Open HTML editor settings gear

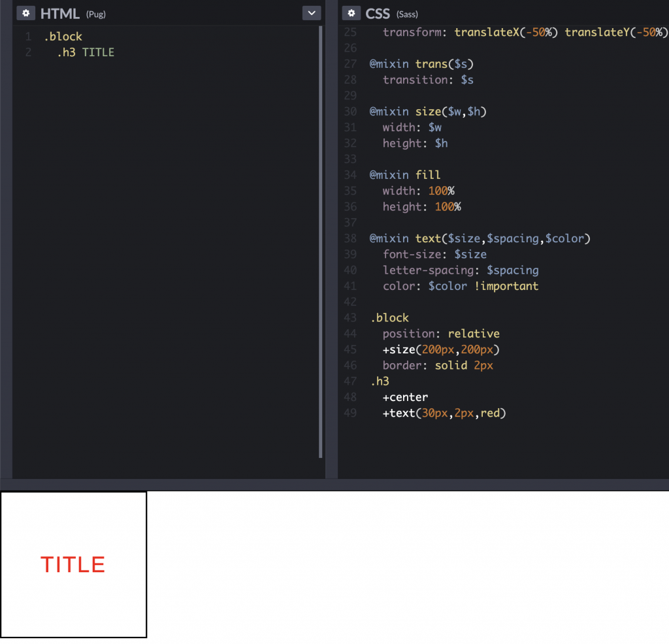pyautogui.click(x=25, y=13)
